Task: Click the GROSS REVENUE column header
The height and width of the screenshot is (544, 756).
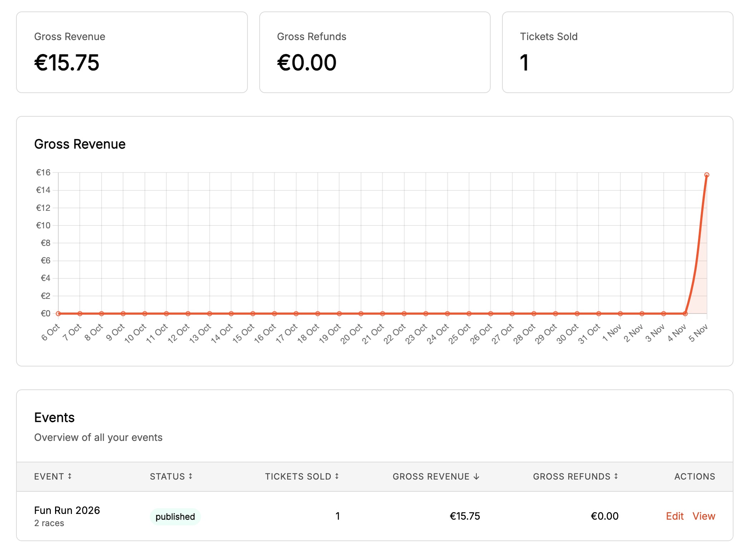Action: click(x=431, y=476)
